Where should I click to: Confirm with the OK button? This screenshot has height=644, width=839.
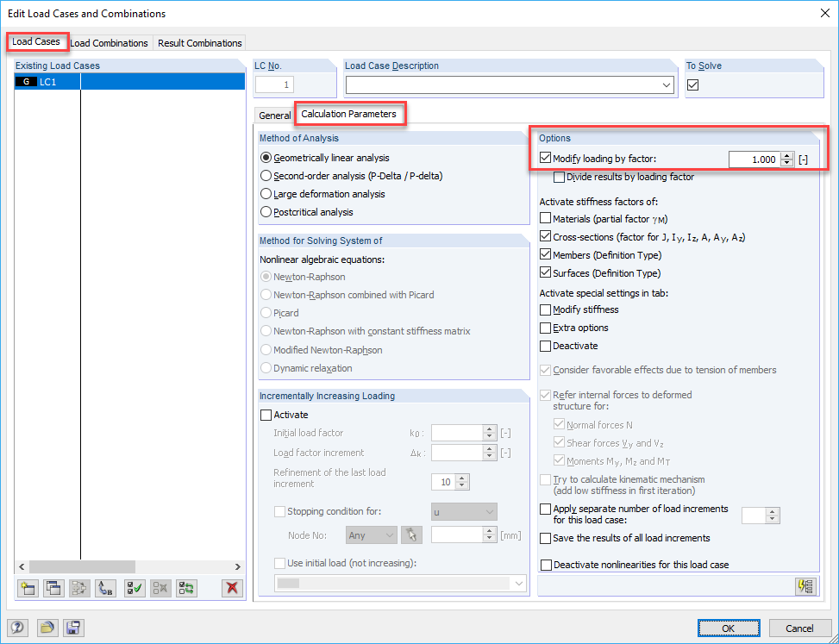729,628
